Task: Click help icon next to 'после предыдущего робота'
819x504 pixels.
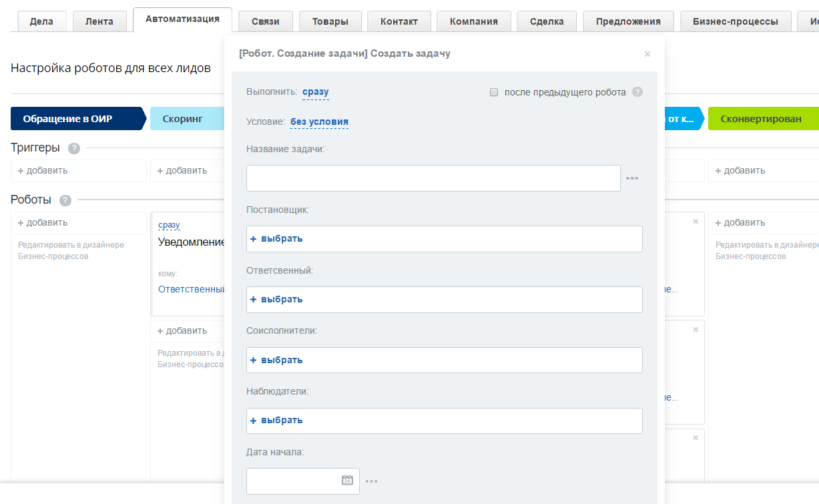Action: 637,92
